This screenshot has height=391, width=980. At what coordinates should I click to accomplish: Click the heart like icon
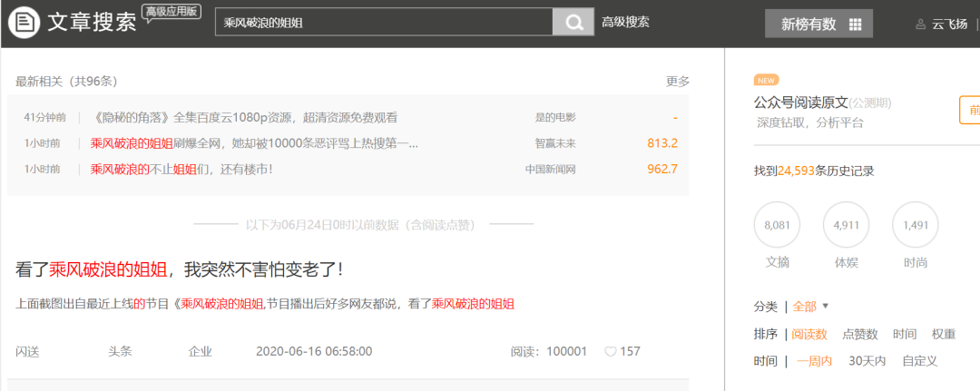click(611, 352)
